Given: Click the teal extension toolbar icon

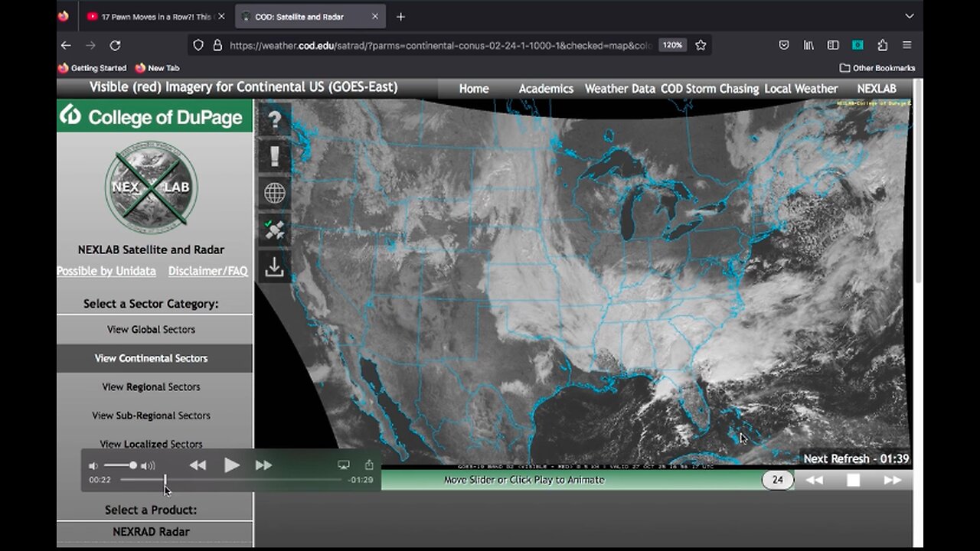Looking at the screenshot, I should pos(857,45).
